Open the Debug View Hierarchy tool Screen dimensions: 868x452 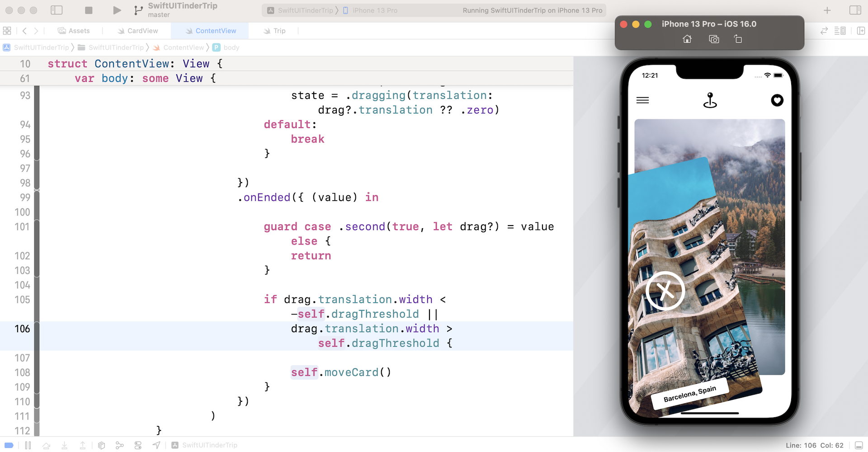pos(101,445)
